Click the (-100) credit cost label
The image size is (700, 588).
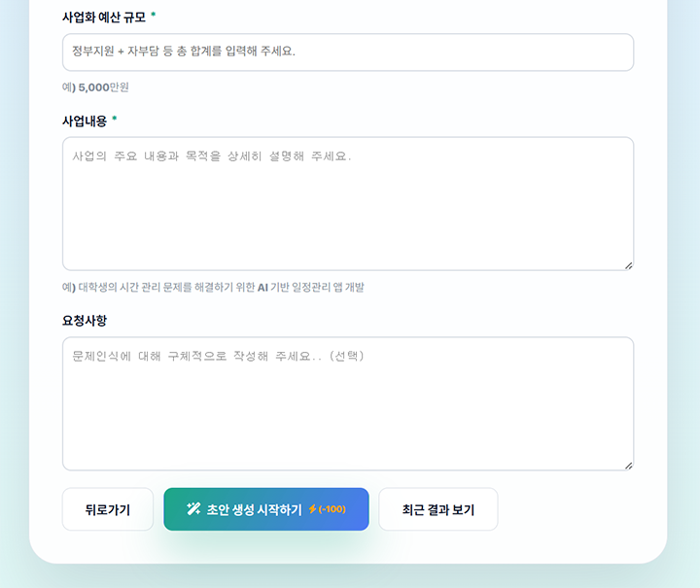pyautogui.click(x=332, y=509)
